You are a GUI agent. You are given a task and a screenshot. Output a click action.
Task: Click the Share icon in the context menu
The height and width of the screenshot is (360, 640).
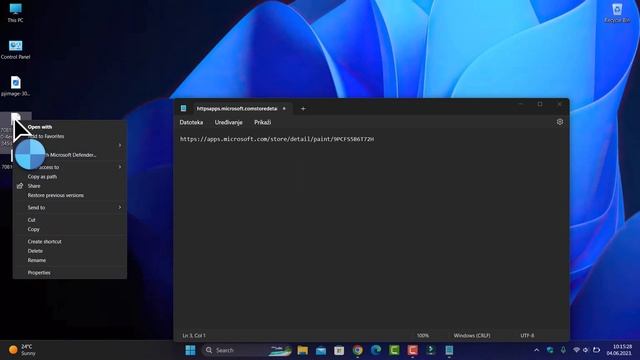20,186
